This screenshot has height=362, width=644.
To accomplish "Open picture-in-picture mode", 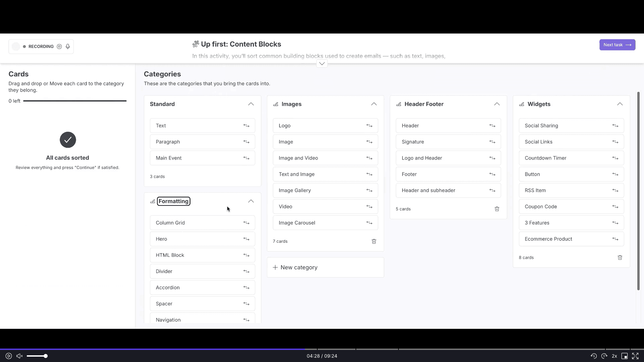I will pos(625,356).
